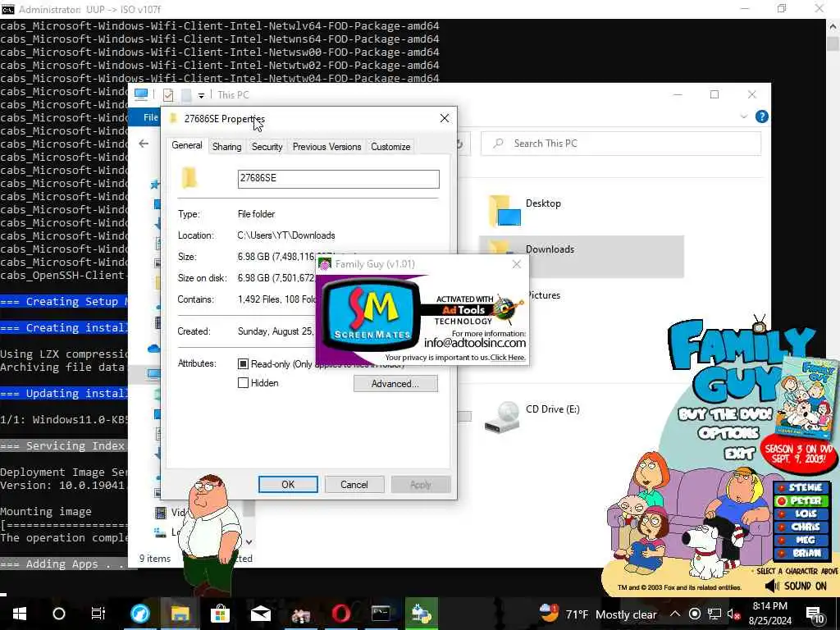The image size is (840, 630).
Task: Click the highlighted green taskbar app icon
Action: (x=422, y=614)
